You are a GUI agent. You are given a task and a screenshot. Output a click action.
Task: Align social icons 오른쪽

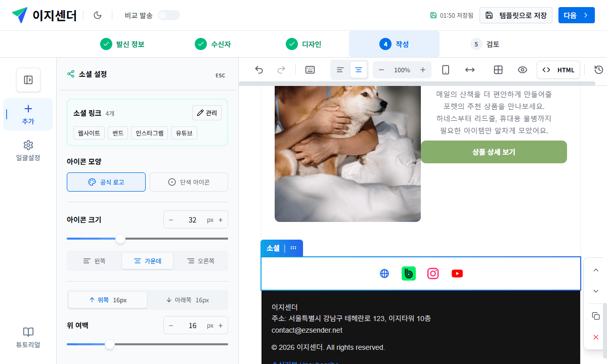pos(201,261)
